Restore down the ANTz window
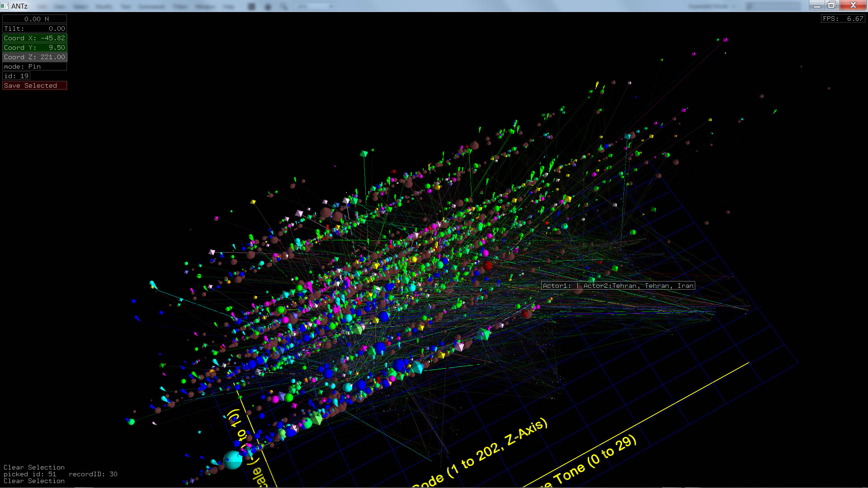The height and width of the screenshot is (488, 868). coord(831,5)
